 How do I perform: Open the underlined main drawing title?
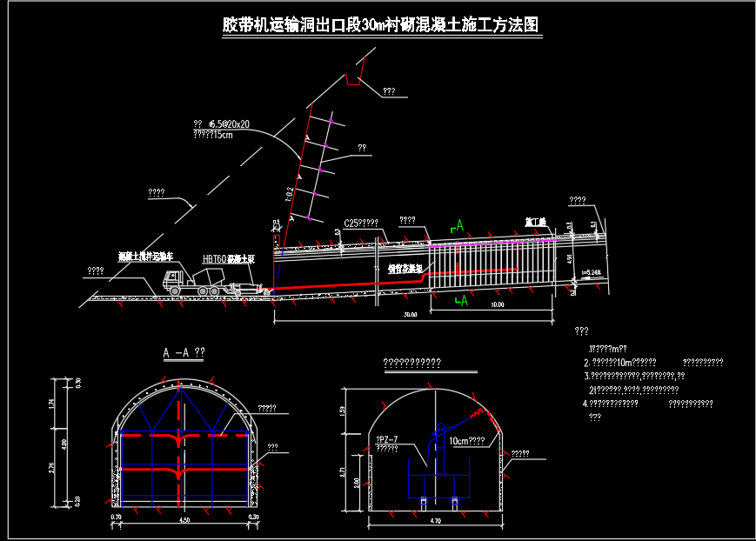click(x=383, y=26)
